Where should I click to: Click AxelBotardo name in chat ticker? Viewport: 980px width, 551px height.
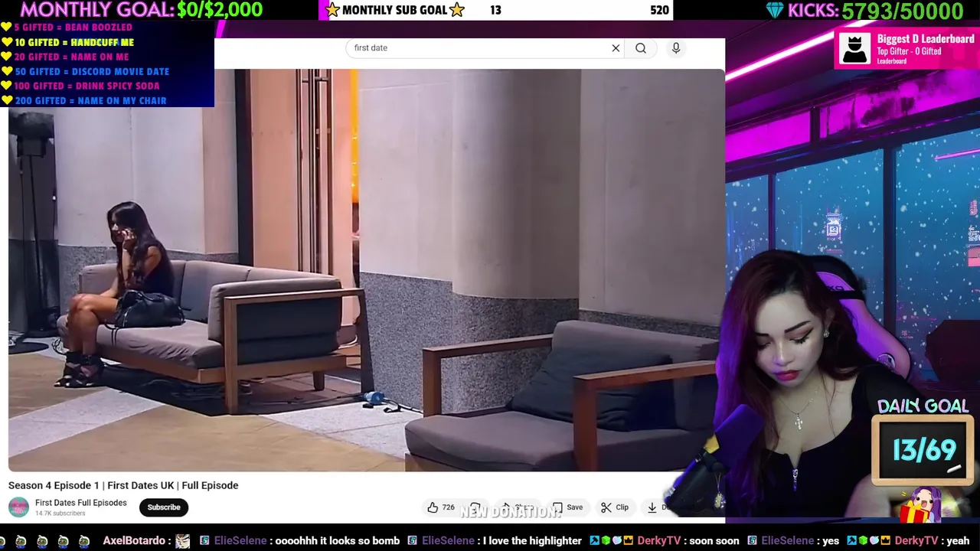coord(134,541)
